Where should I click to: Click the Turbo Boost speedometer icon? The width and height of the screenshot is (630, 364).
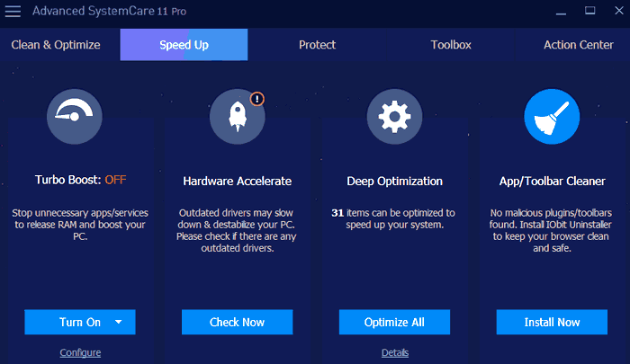point(75,116)
